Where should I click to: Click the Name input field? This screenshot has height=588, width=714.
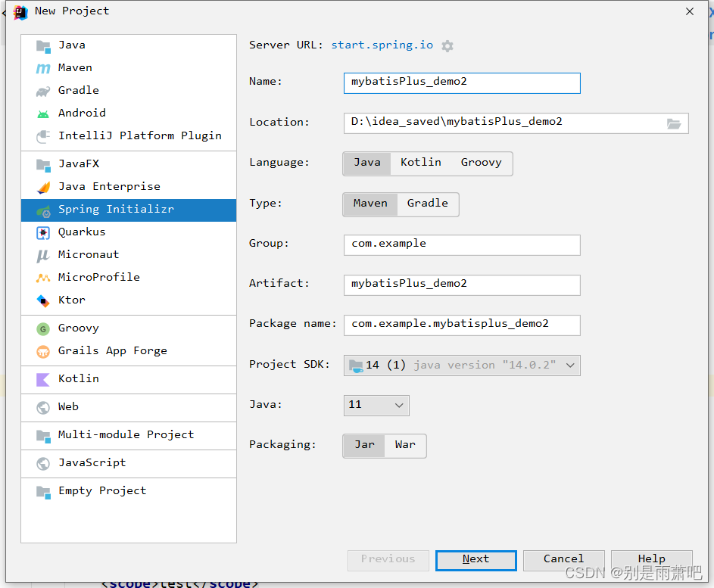pyautogui.click(x=462, y=83)
